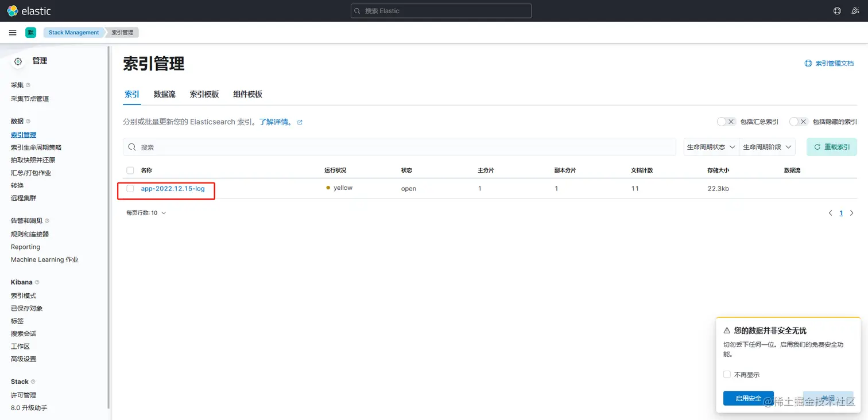The height and width of the screenshot is (420, 868).
Task: Open 索引生命周期策略 in sidebar
Action: (36, 147)
